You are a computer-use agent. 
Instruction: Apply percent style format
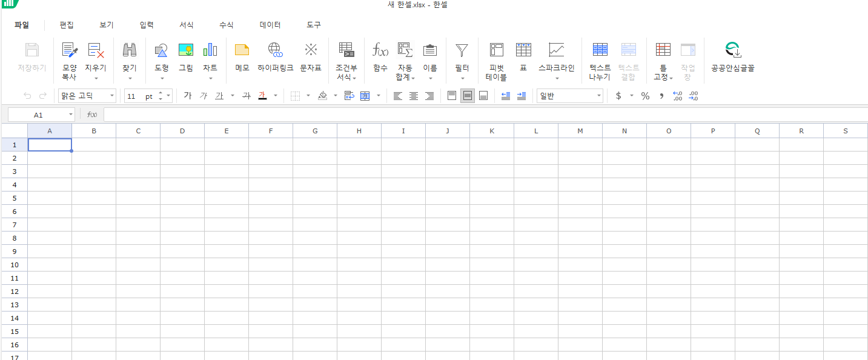click(645, 96)
